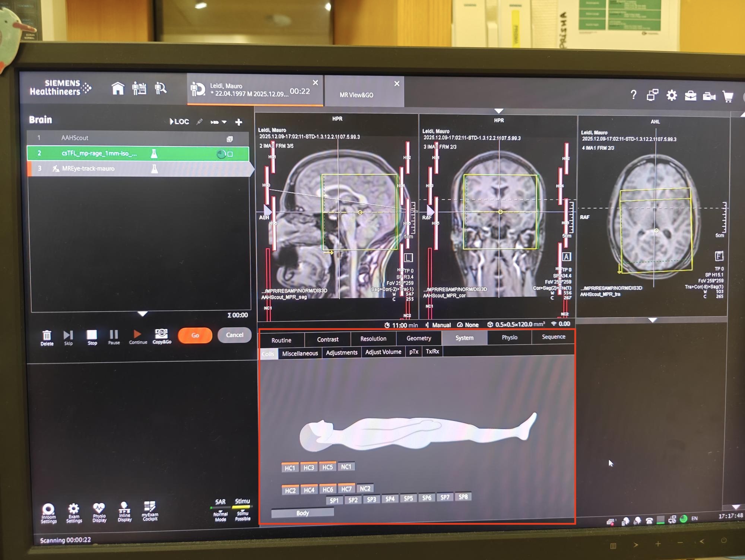Switch to the Geometry tab
745x560 pixels.
pos(419,338)
